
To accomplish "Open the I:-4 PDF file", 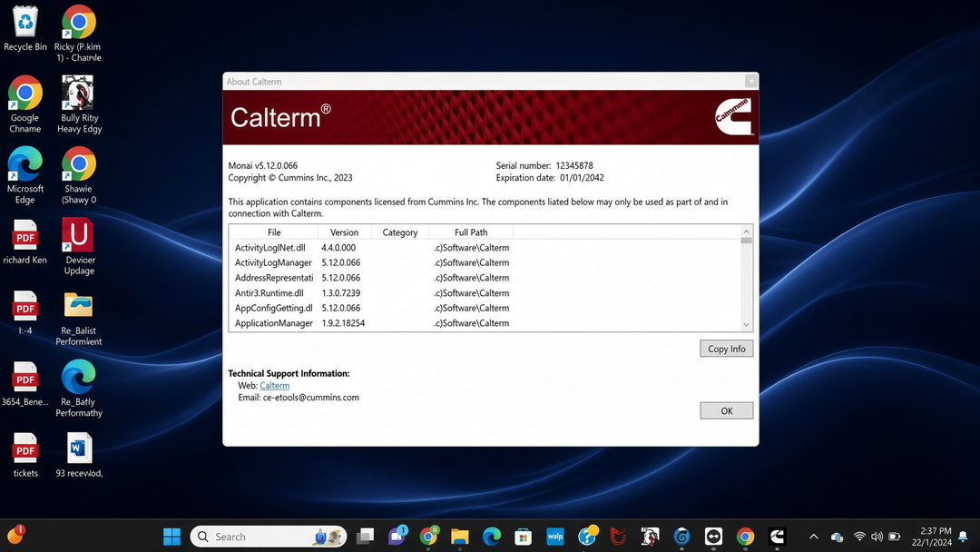I will (x=25, y=312).
